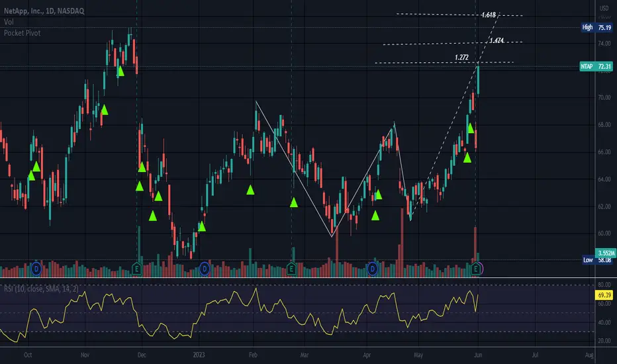Click the RSI (10, close, SMA, 14, 2) legend

(x=41, y=289)
